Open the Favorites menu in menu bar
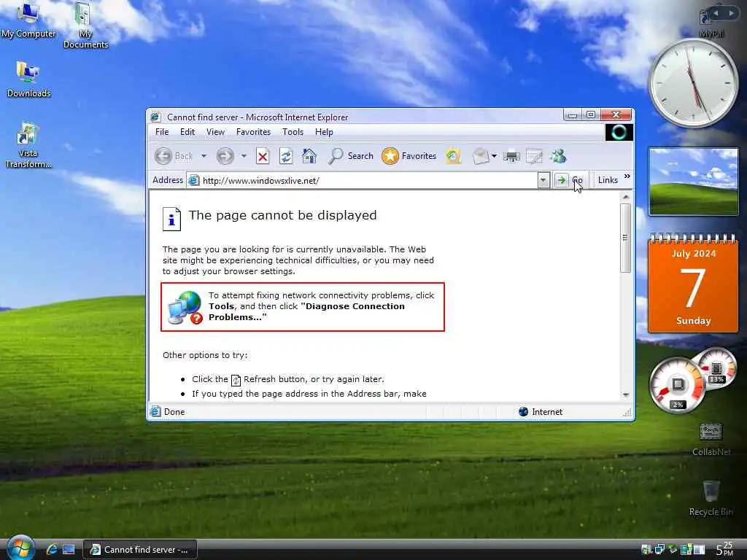This screenshot has width=747, height=560. [x=253, y=132]
